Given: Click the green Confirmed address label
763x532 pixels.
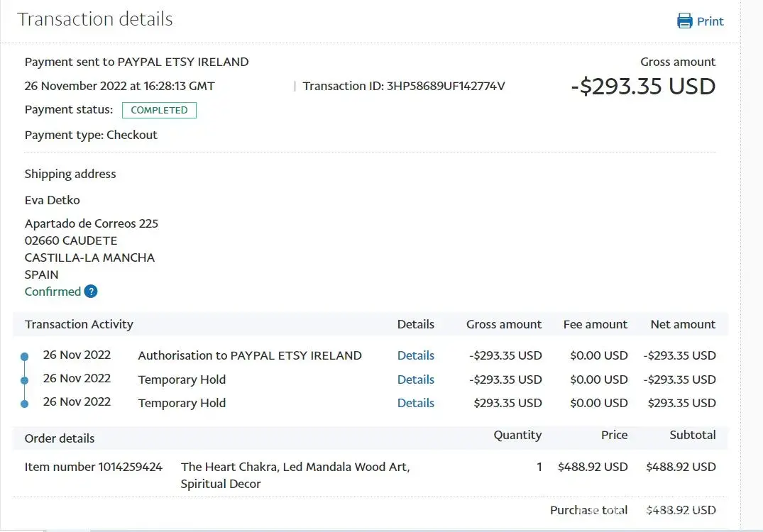Looking at the screenshot, I should click(53, 292).
